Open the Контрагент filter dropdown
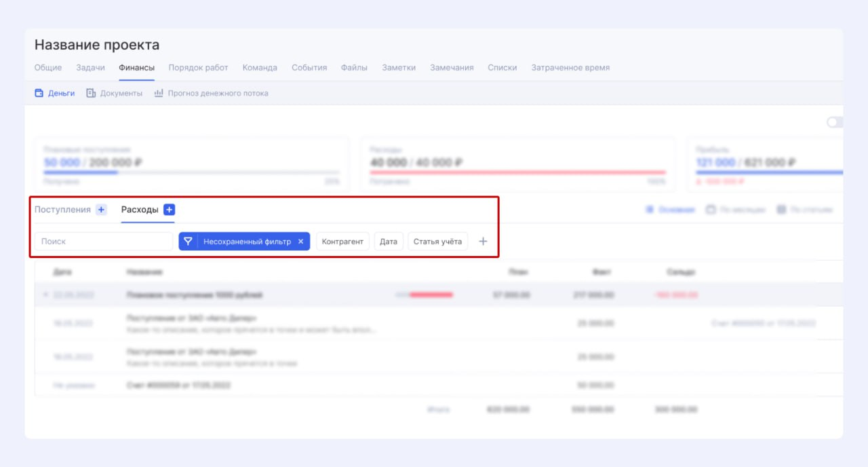The height and width of the screenshot is (467, 868). pos(342,242)
